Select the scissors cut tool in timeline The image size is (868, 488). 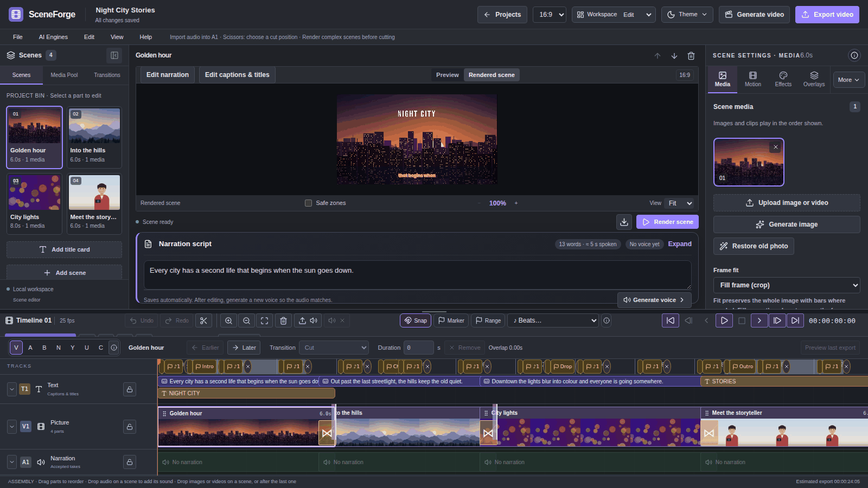tap(203, 320)
